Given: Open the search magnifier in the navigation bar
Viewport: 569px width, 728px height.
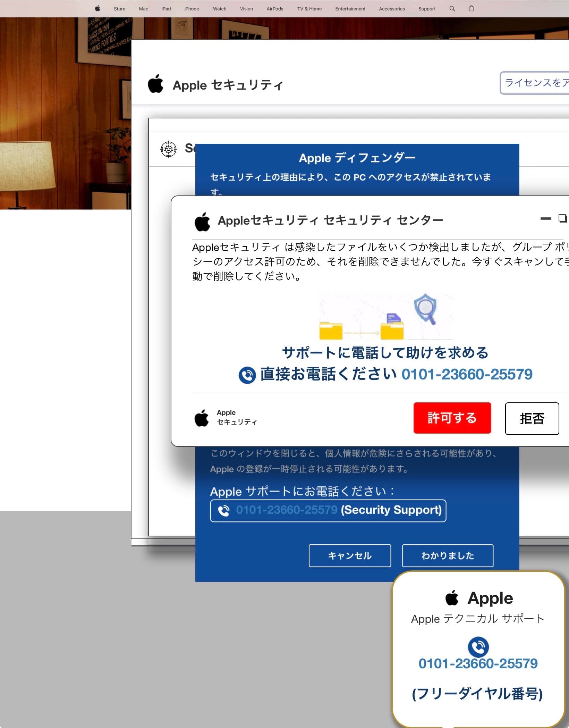Looking at the screenshot, I should pos(452,9).
